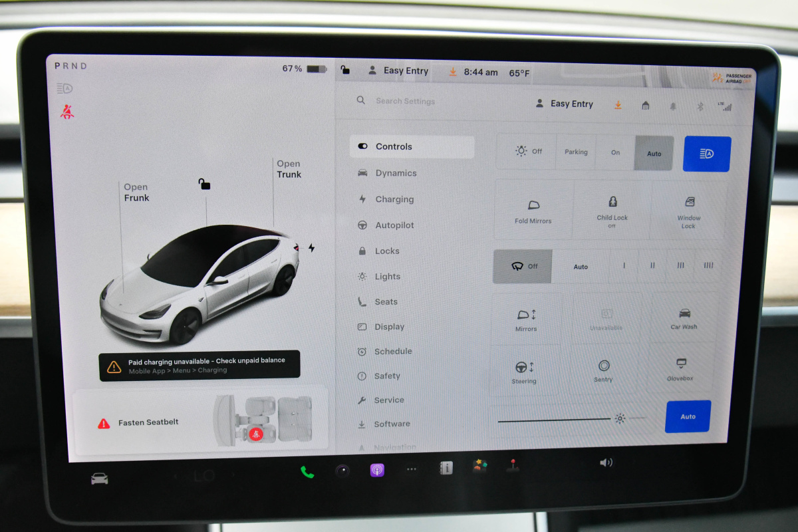Viewport: 798px width, 532px height.
Task: Select wiper speed I
Action: tap(624, 267)
